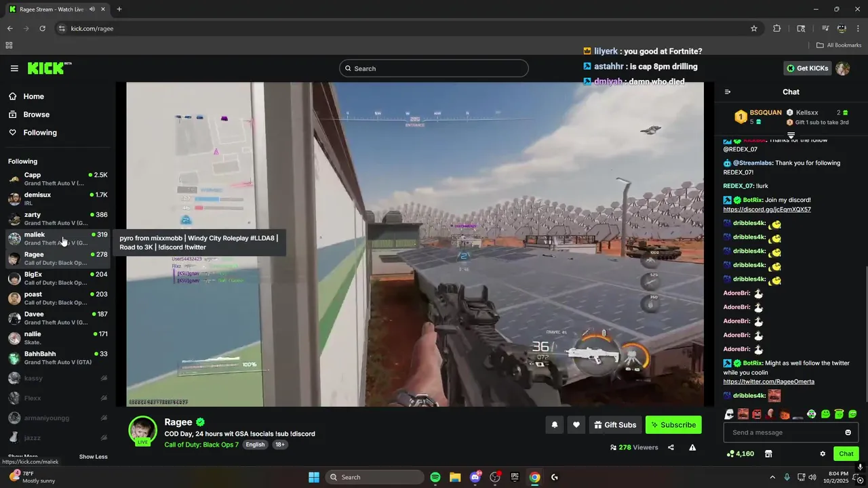The width and height of the screenshot is (868, 488).
Task: Click the 4,160 channel points balance
Action: (740, 453)
